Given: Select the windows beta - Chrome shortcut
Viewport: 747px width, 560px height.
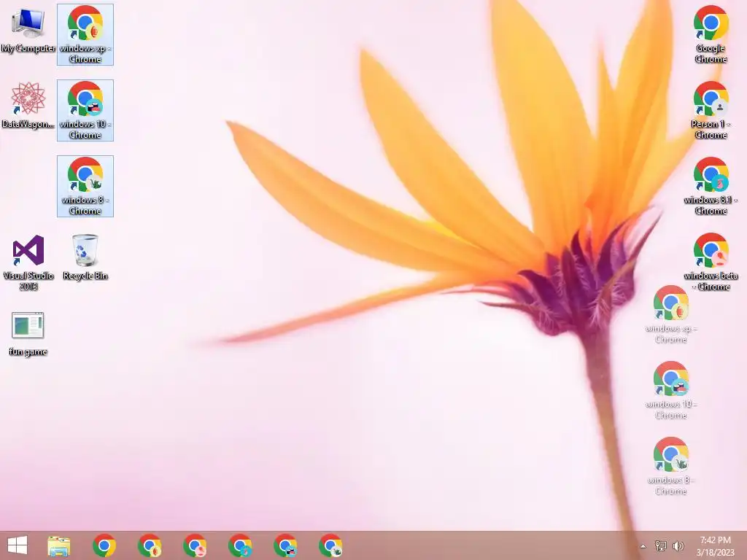Looking at the screenshot, I should (711, 262).
